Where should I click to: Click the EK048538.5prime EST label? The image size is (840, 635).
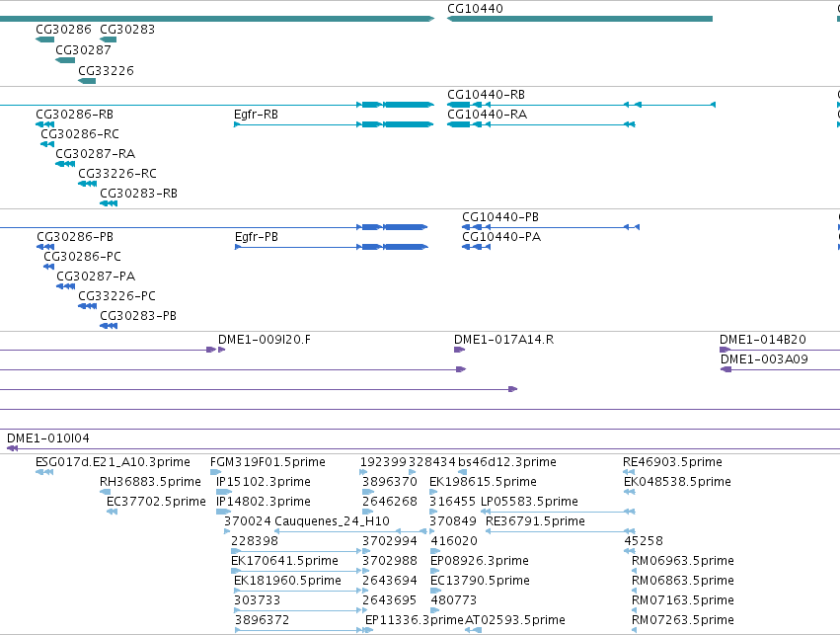pos(677,482)
